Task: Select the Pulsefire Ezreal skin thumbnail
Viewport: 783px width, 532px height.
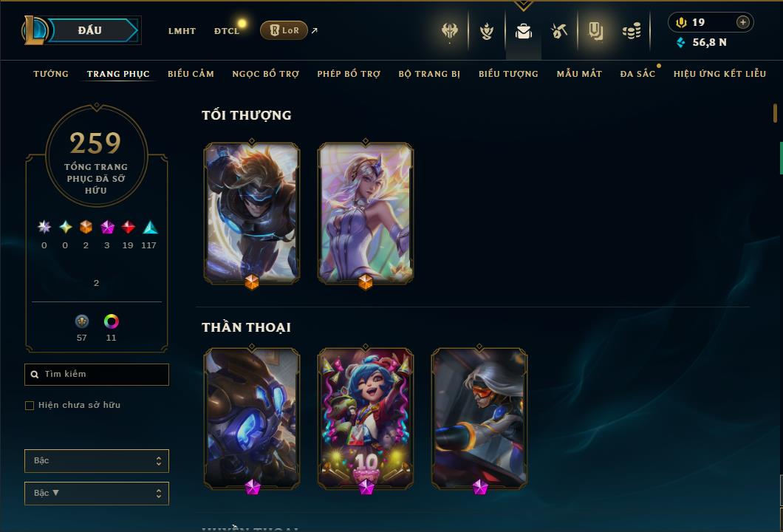Action: (x=252, y=214)
